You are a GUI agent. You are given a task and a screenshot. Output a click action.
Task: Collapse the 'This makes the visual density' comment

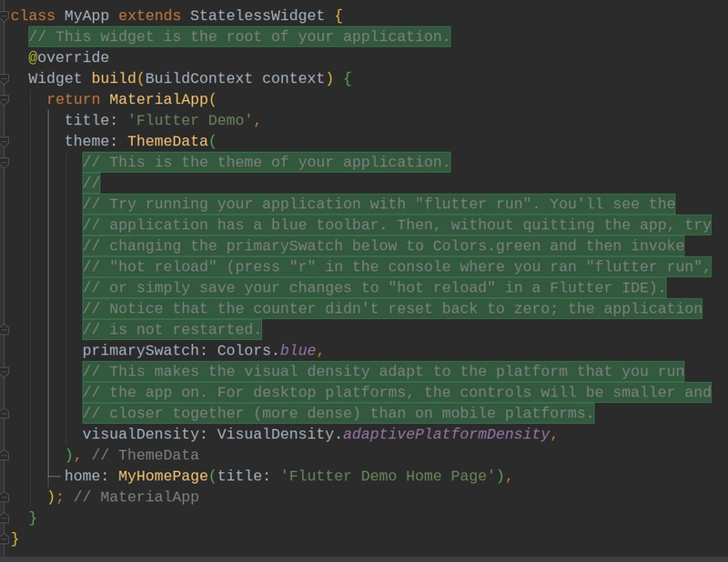(4, 371)
